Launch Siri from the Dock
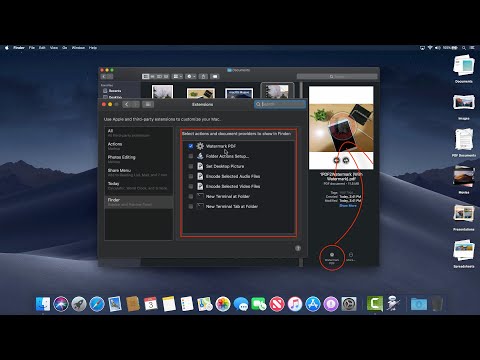The height and width of the screenshot is (360, 480). click(x=61, y=304)
